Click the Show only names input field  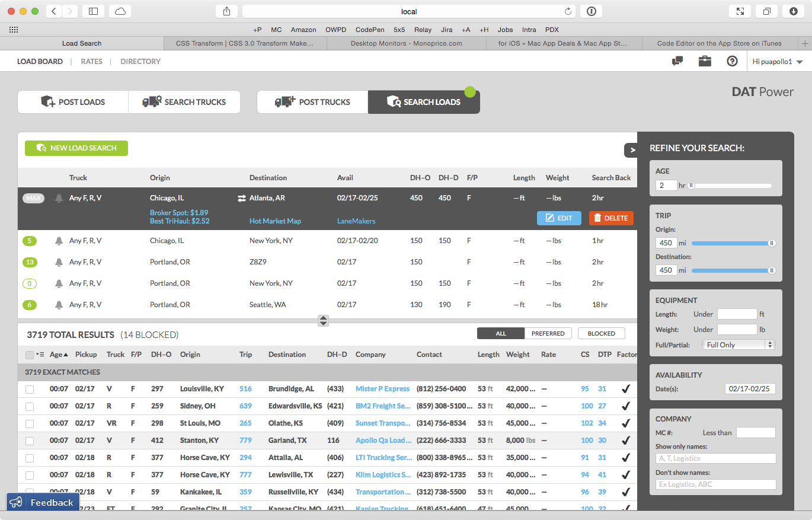(x=716, y=458)
